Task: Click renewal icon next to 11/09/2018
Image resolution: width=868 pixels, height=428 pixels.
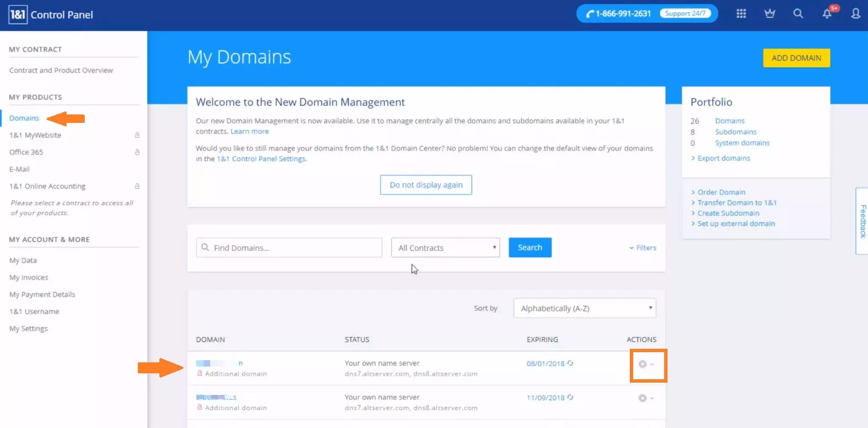Action: tap(570, 397)
